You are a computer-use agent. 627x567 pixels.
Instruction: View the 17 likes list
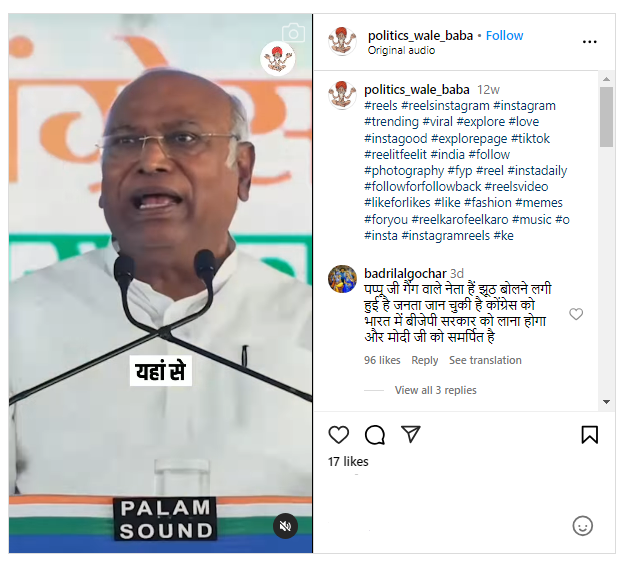[x=348, y=461]
